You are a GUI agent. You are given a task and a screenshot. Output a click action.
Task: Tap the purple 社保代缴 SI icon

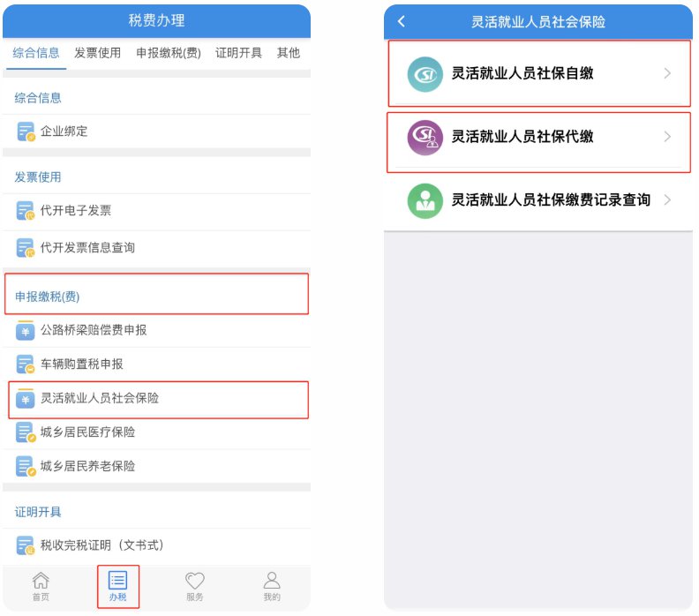pyautogui.click(x=425, y=138)
